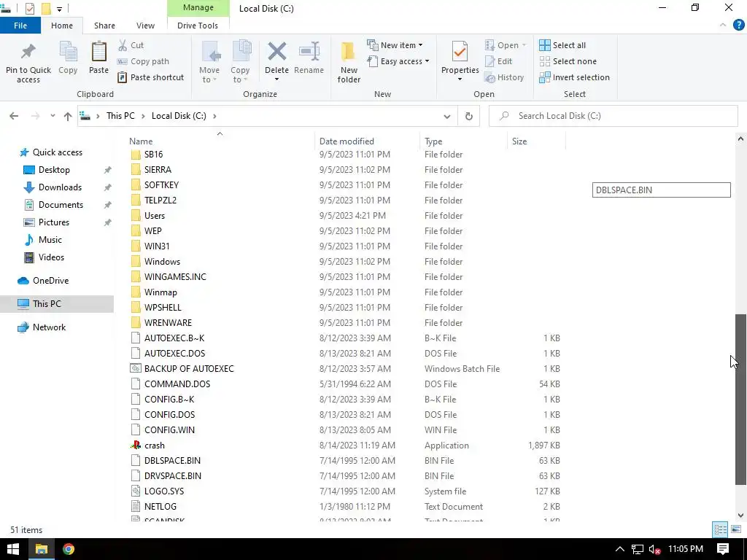
Task: Select the crash application file
Action: [155, 446]
